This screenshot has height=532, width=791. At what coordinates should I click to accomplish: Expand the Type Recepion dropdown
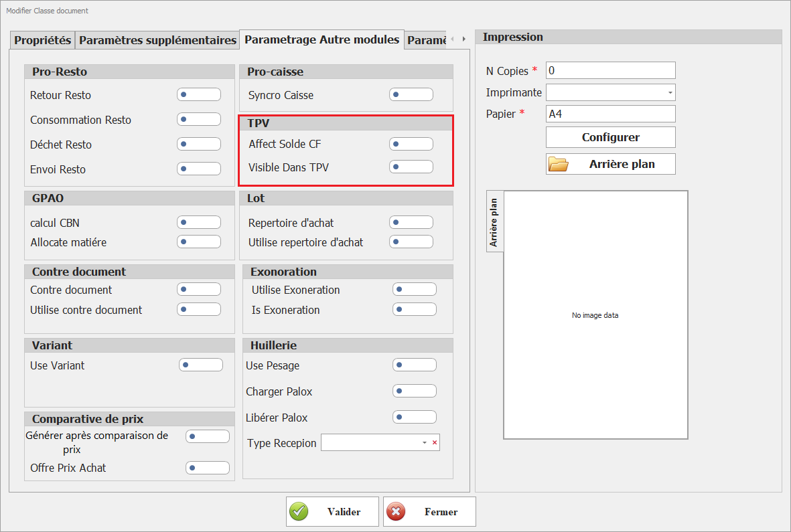[x=424, y=443]
